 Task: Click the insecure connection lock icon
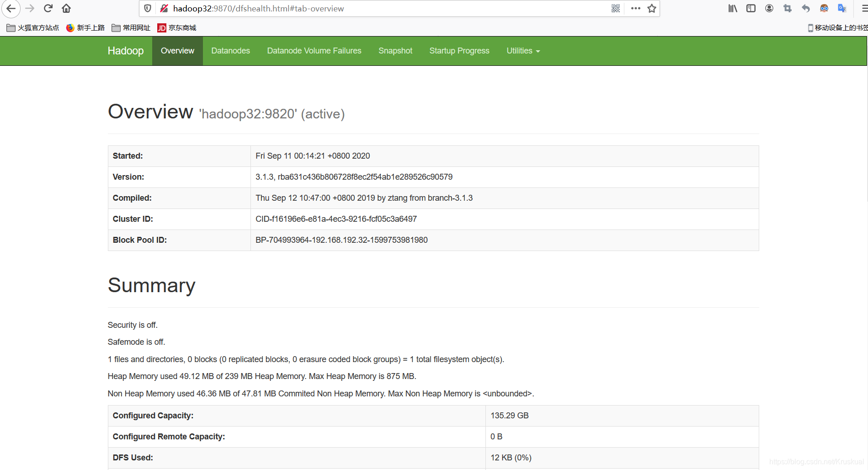164,8
